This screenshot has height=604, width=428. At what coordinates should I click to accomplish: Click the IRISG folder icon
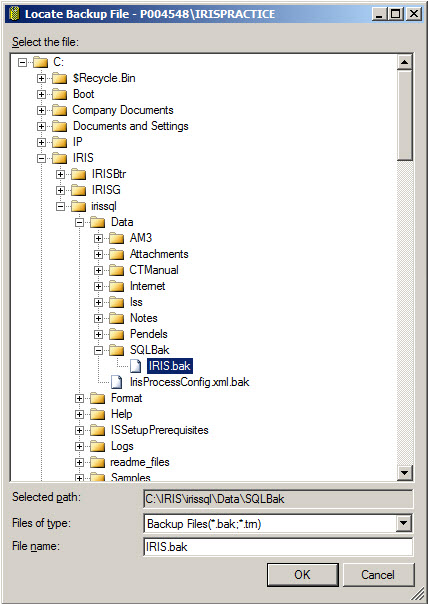[78, 190]
